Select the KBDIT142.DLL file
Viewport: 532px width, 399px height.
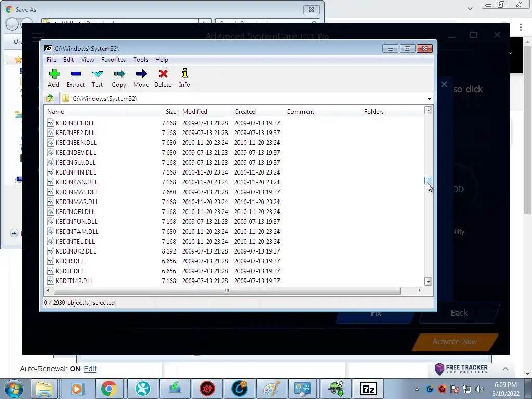pyautogui.click(x=74, y=280)
